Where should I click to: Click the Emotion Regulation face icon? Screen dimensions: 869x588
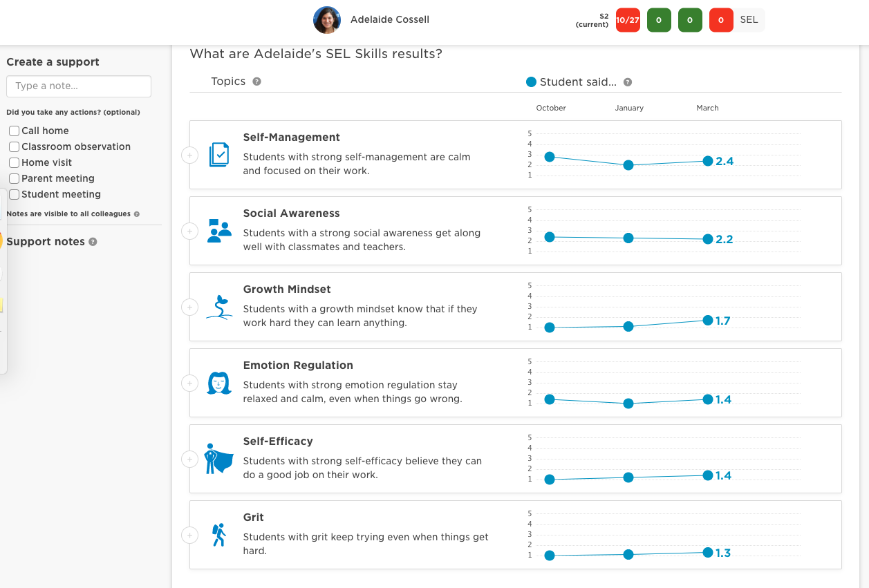pyautogui.click(x=219, y=383)
